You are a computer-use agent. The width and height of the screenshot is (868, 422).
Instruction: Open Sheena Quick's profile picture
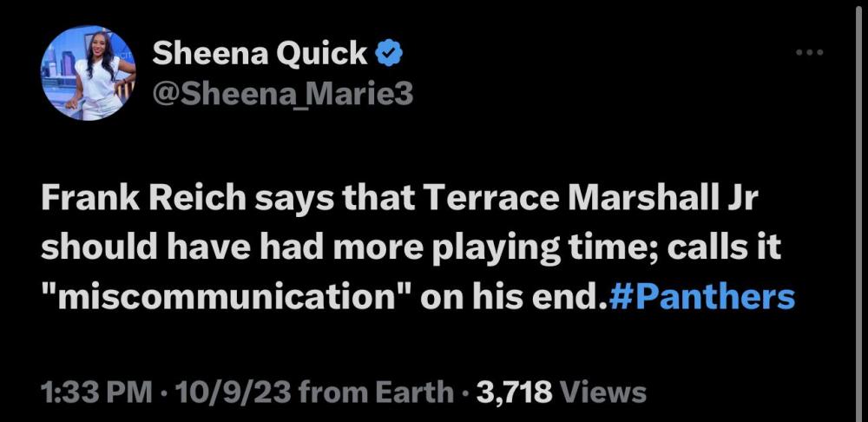pyautogui.click(x=89, y=72)
